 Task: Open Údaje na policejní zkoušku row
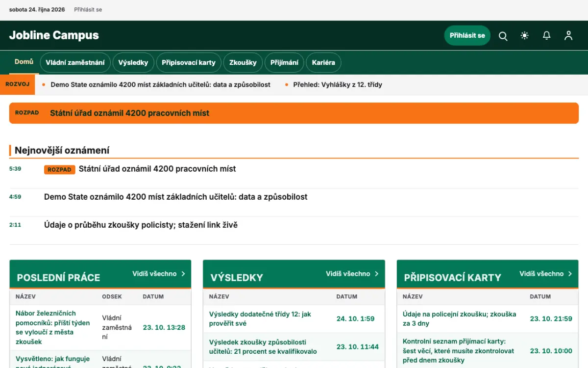(459, 319)
